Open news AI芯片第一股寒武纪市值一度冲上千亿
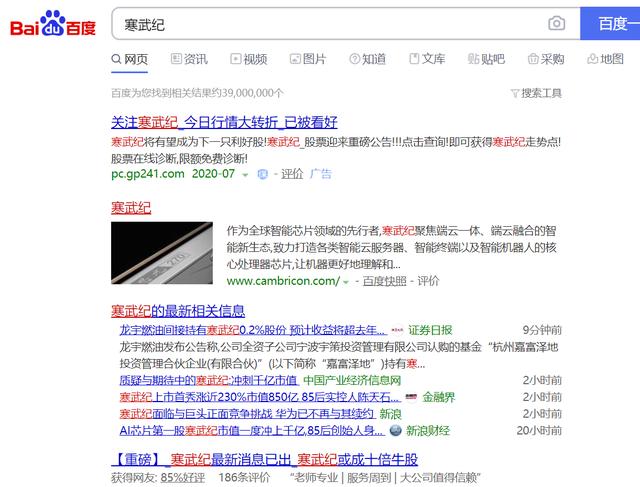The height and width of the screenshot is (487, 640). click(x=252, y=431)
